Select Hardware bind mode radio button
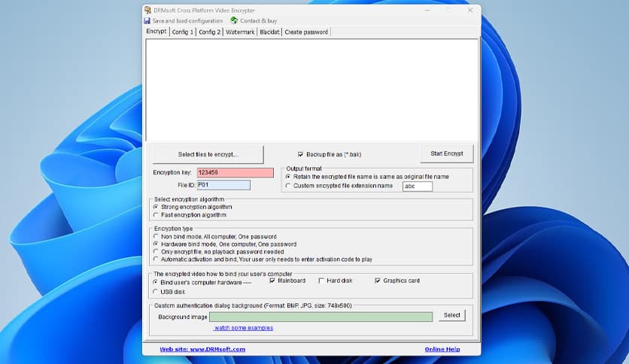This screenshot has height=364, width=629. (156, 244)
